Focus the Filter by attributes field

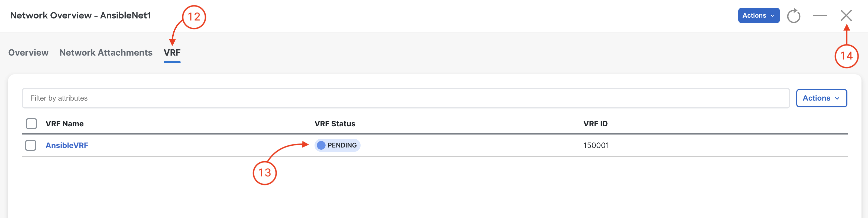point(405,98)
